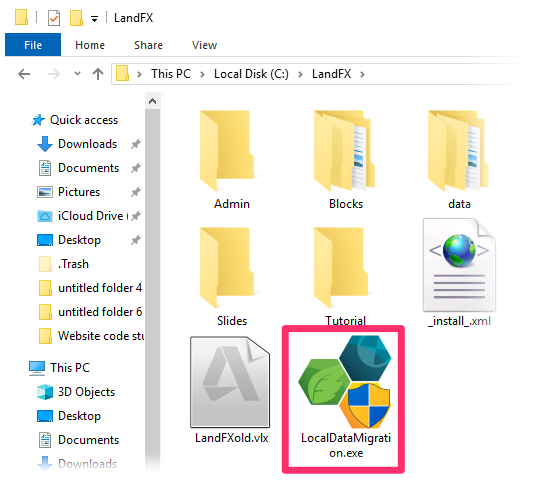Click the LandFX breadcrumb in address bar
The image size is (554, 482).
331,74
